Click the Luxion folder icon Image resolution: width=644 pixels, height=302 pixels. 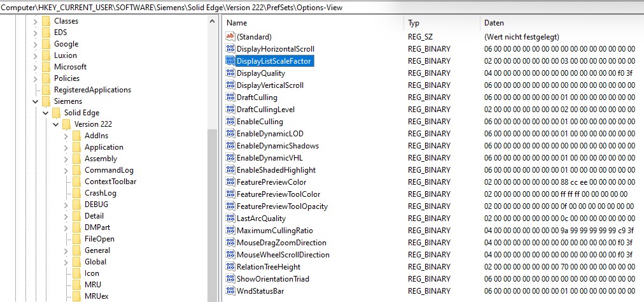pos(46,55)
